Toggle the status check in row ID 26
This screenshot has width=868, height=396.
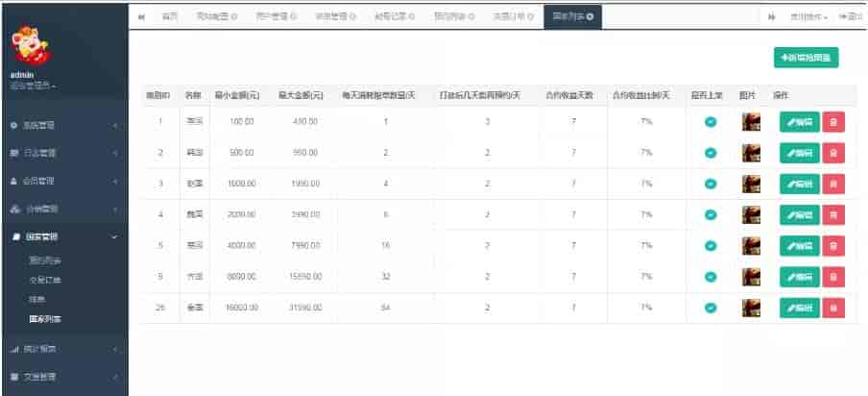click(x=711, y=308)
